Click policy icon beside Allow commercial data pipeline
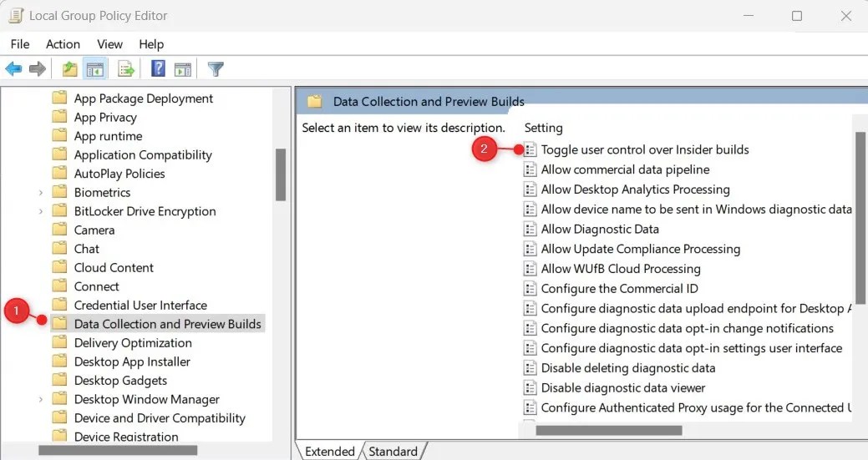 pyautogui.click(x=530, y=169)
